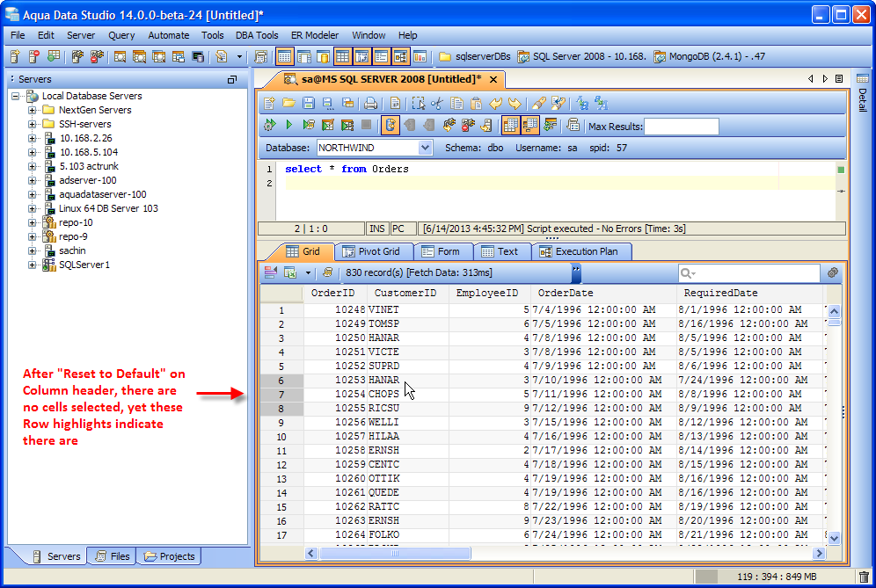Toggle the highlighted pivot icon in main toolbar
This screenshot has width=876, height=588.
pos(362,56)
